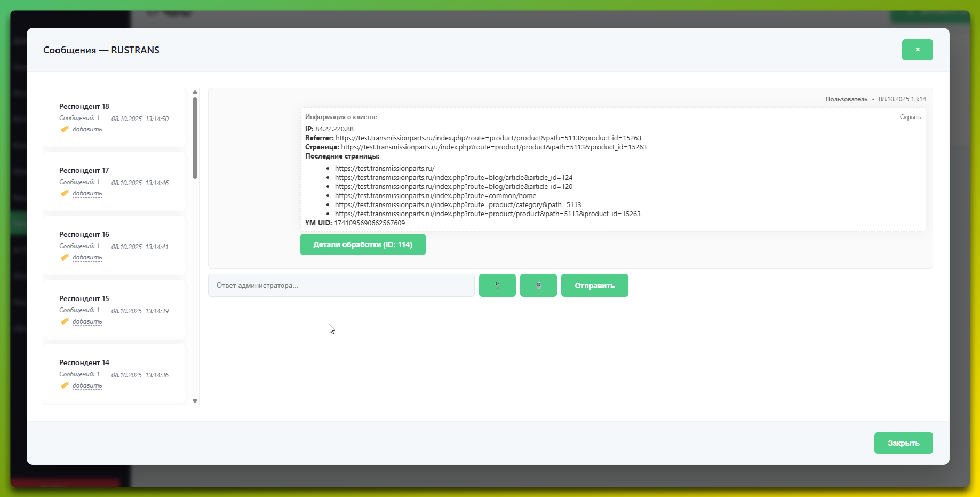
Task: Click the tag icon under Респондент 16
Action: [x=65, y=257]
